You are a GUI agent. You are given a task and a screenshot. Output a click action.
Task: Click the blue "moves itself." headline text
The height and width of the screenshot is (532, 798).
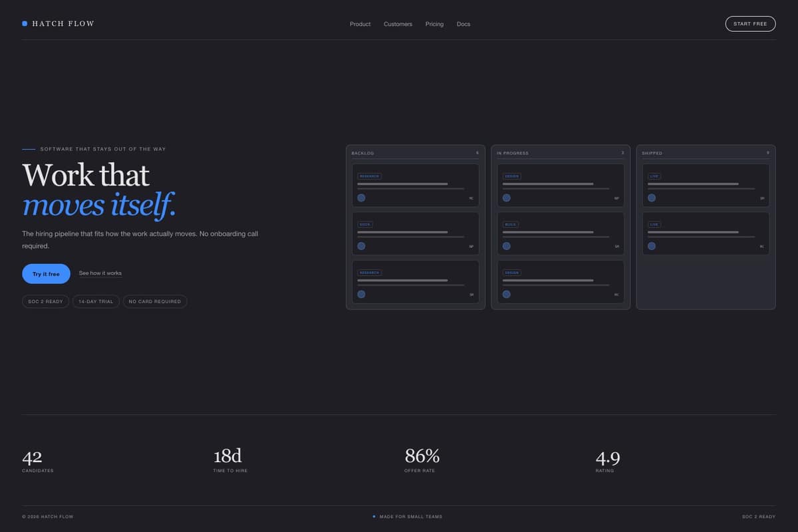99,205
